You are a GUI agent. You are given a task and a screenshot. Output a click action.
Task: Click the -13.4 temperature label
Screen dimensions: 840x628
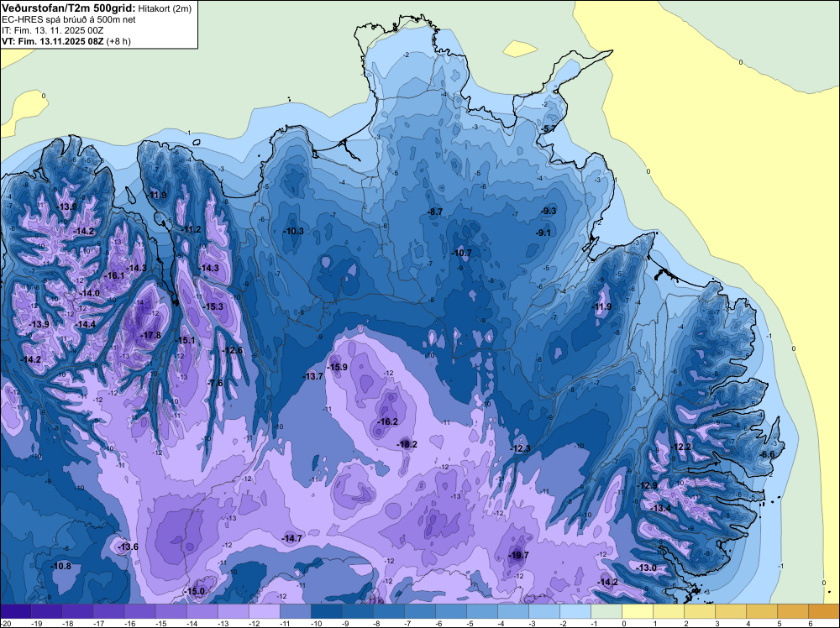click(661, 508)
